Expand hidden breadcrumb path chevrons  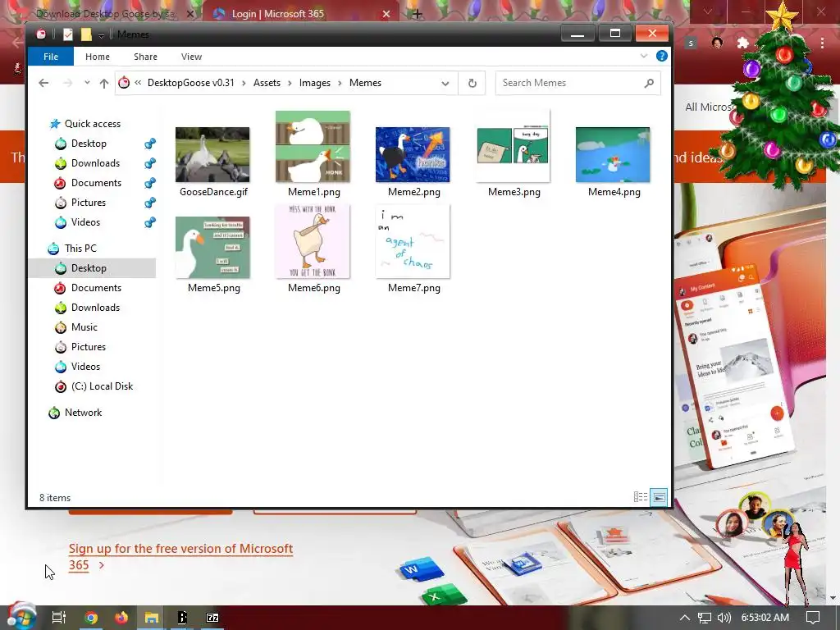138,83
